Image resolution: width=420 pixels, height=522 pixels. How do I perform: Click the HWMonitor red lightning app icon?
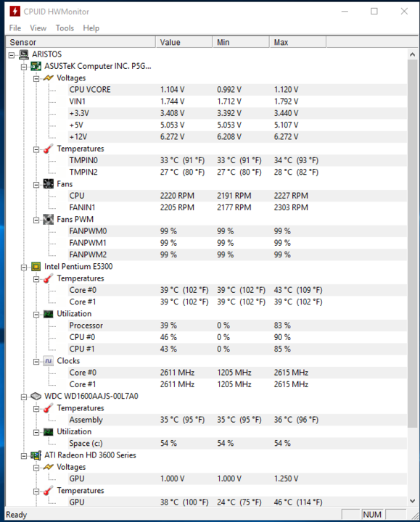pos(15,12)
